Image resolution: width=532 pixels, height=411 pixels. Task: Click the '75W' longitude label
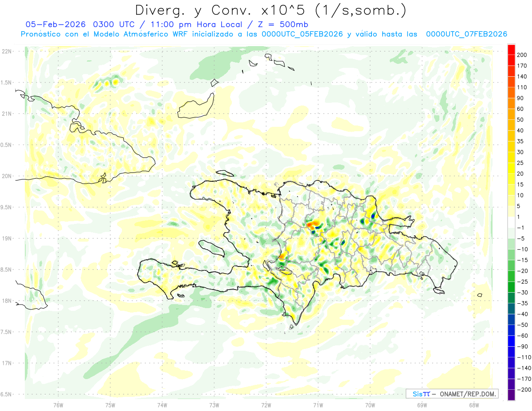click(110, 405)
